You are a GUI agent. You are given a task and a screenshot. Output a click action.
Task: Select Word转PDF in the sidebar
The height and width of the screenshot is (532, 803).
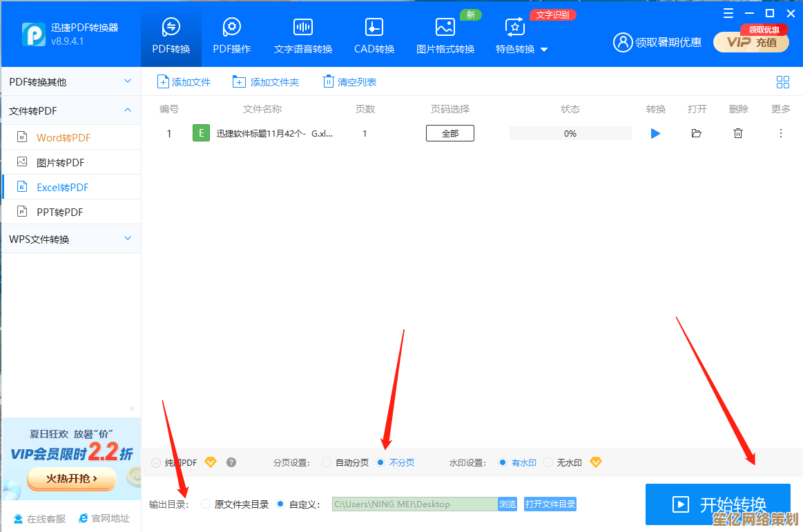(x=64, y=137)
